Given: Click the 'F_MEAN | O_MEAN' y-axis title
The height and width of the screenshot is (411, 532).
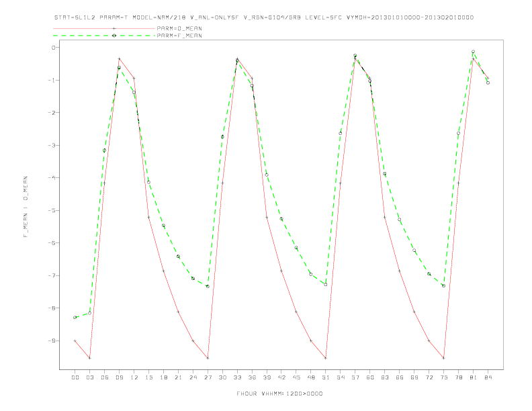Looking at the screenshot, I should [x=26, y=207].
